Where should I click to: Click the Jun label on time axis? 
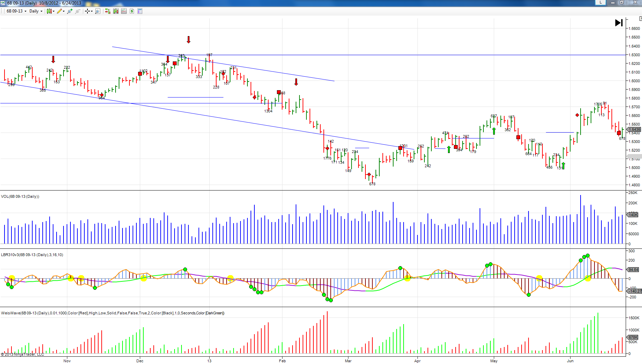point(570,361)
